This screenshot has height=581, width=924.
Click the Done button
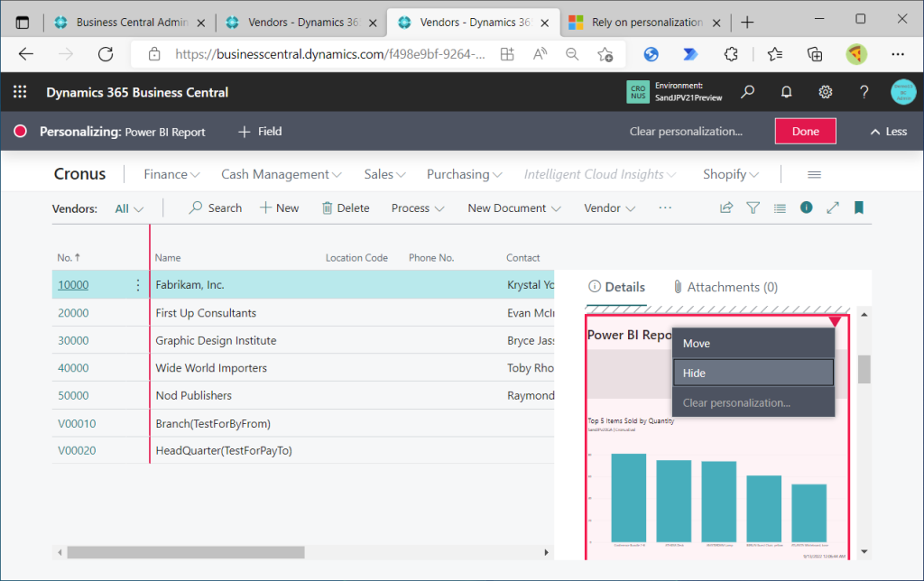[x=805, y=132]
